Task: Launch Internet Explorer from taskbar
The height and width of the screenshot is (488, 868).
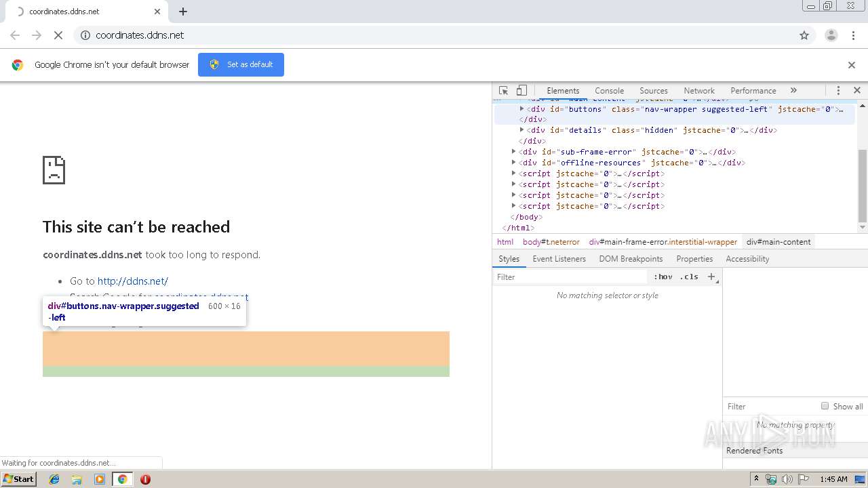Action: pyautogui.click(x=54, y=479)
